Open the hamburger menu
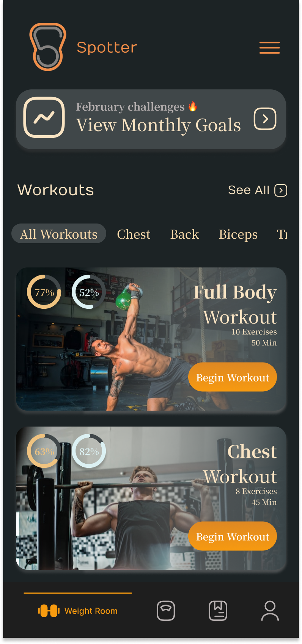 click(269, 48)
